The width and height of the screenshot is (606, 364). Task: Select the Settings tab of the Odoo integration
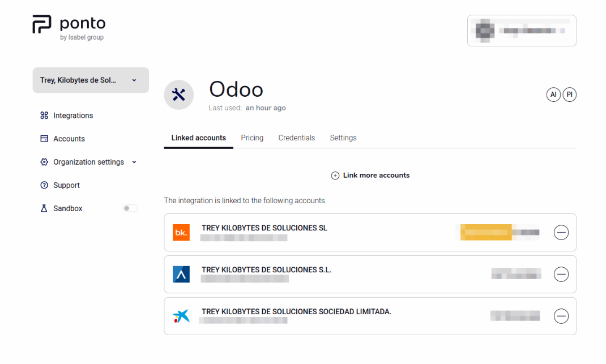coord(343,138)
